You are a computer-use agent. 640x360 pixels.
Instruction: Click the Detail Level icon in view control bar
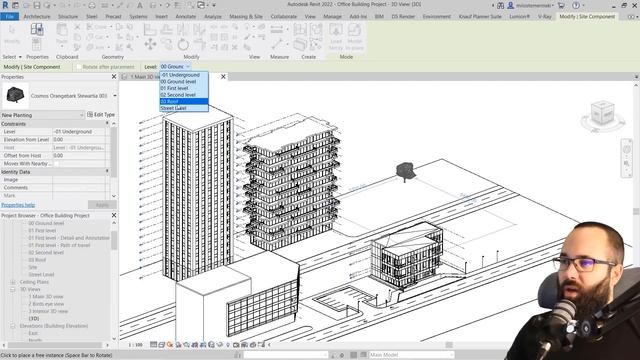[153, 345]
